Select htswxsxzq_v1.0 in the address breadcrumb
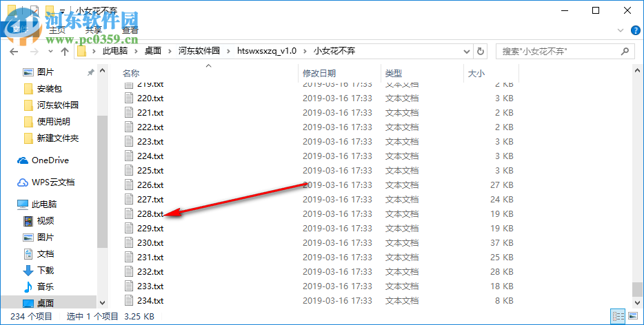 pos(267,51)
